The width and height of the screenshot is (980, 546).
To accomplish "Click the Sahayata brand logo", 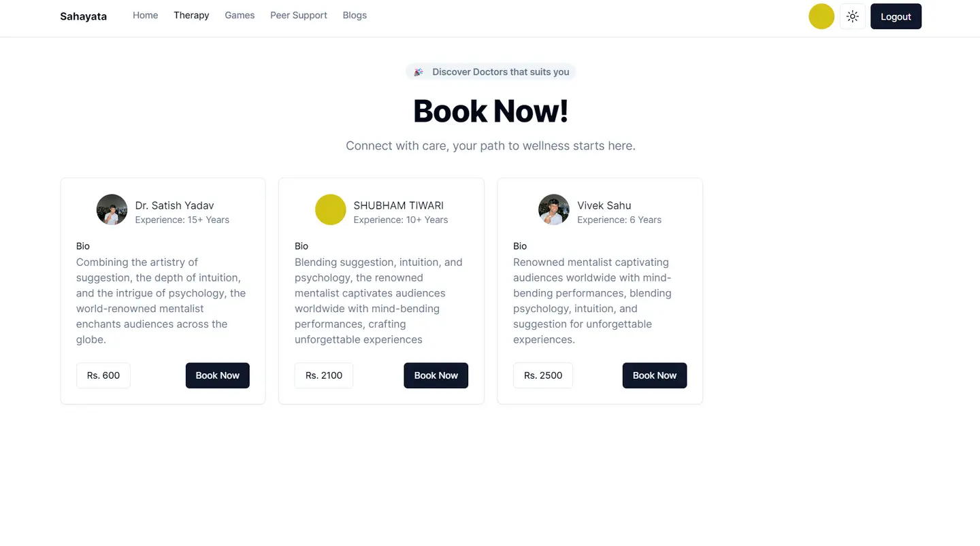I will click(83, 16).
